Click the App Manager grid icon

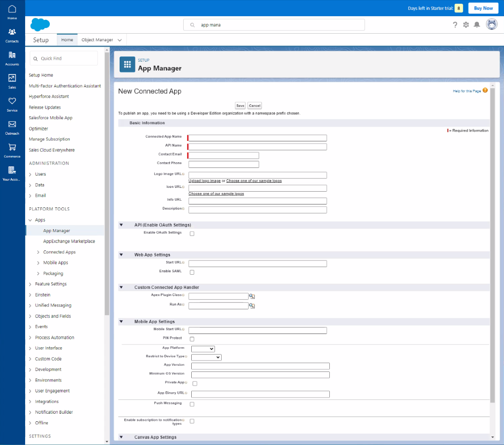pyautogui.click(x=127, y=65)
